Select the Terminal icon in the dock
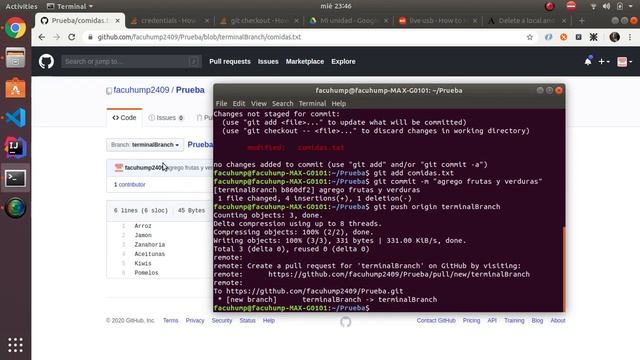This screenshot has height=360, width=640. point(15,178)
